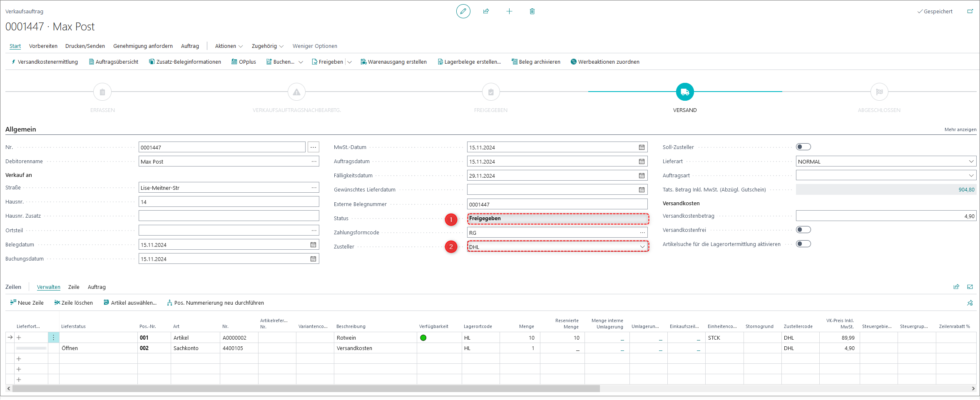Toggle the Versandkostenfrei switch

click(803, 230)
